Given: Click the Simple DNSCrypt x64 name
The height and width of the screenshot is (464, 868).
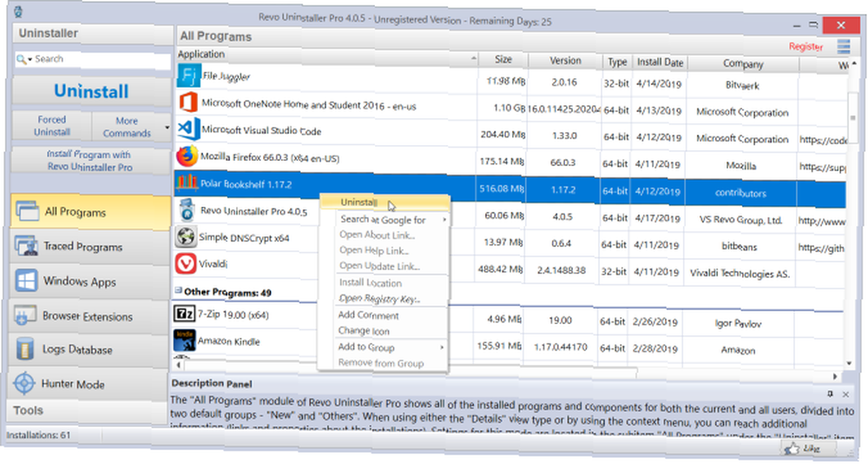Looking at the screenshot, I should click(244, 238).
